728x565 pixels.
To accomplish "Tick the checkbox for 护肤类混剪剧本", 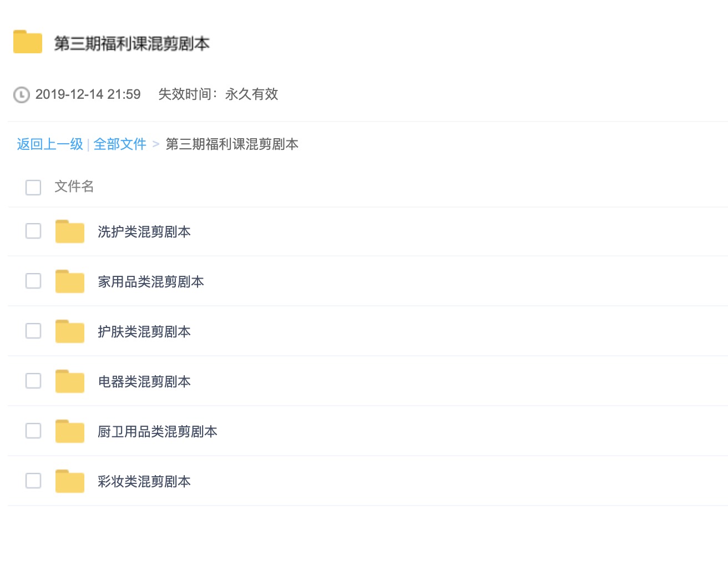I will pos(33,331).
